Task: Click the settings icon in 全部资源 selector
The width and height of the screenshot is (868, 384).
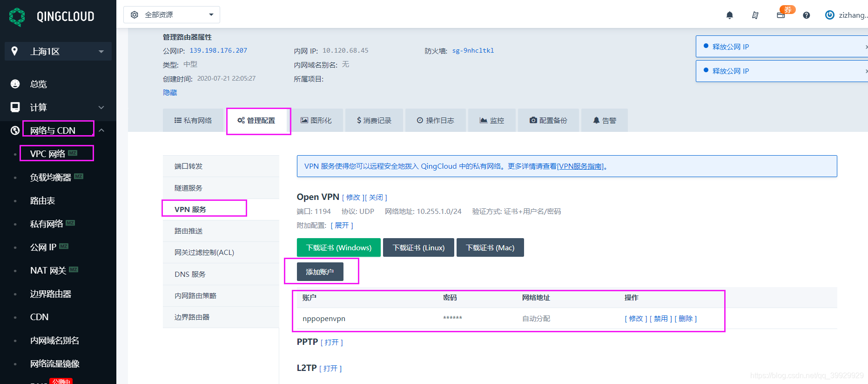Action: [135, 15]
